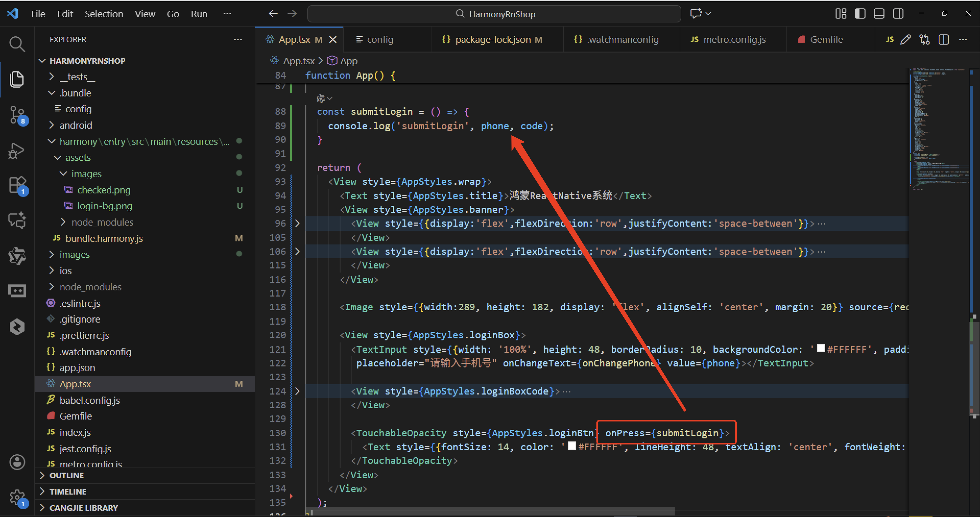This screenshot has width=980, height=517.
Task: Open Run and Debug view
Action: click(17, 151)
